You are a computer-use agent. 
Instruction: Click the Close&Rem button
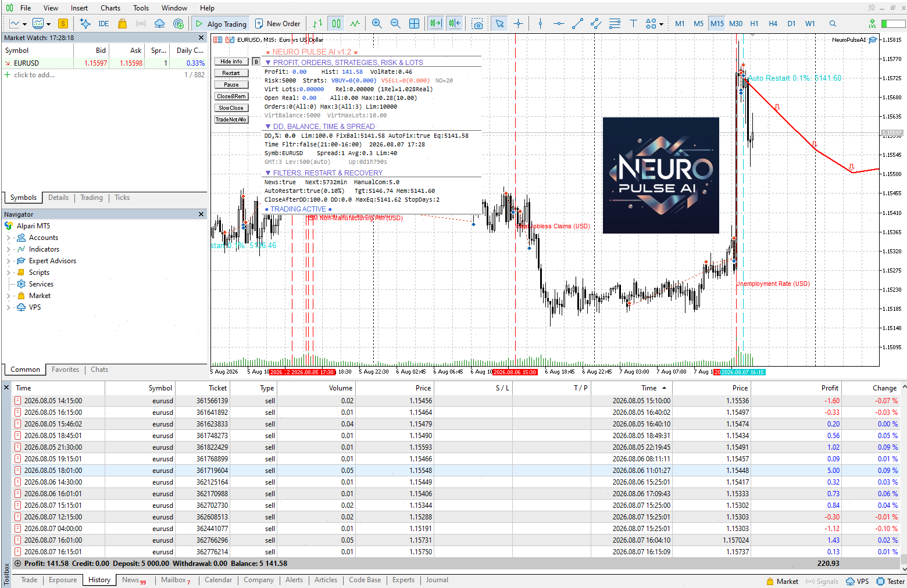click(x=231, y=96)
